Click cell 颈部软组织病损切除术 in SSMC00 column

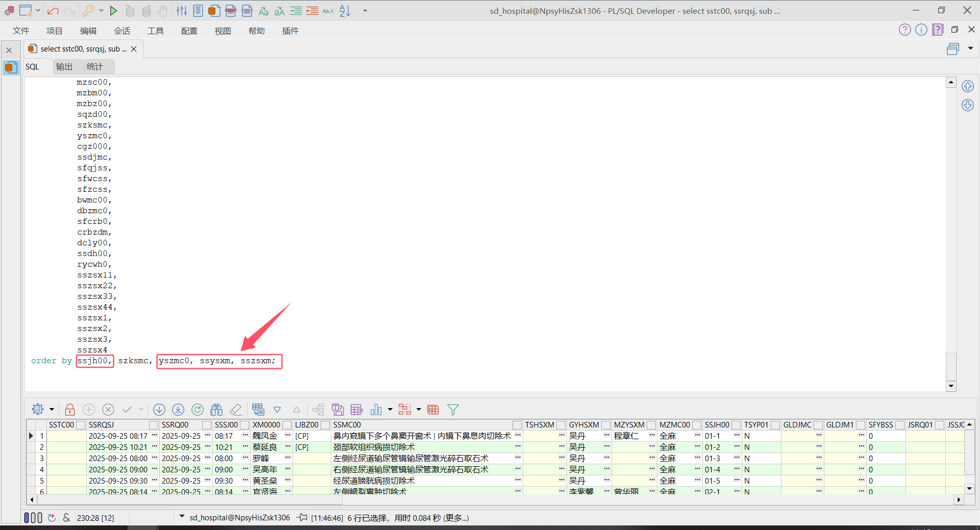(428, 447)
